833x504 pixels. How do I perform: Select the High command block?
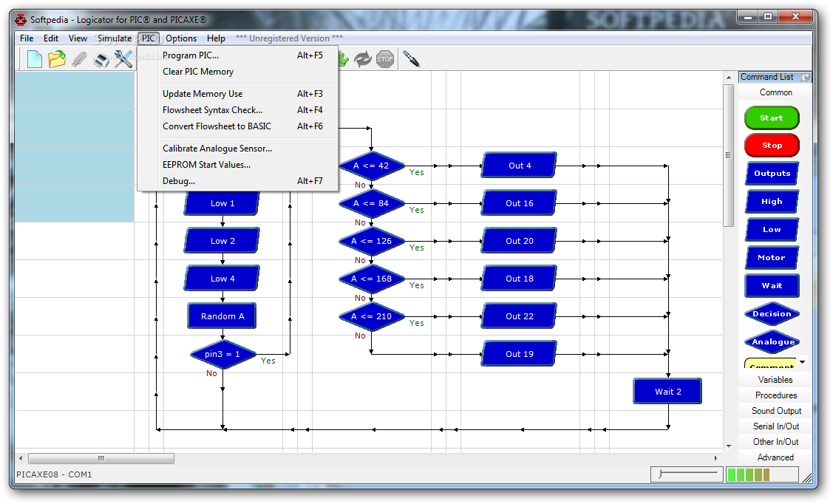[772, 202]
